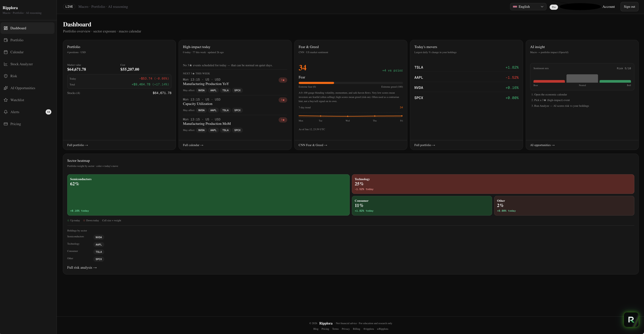Click AAPL chip in Technology holdings row
This screenshot has height=334, width=644.
pyautogui.click(x=99, y=245)
